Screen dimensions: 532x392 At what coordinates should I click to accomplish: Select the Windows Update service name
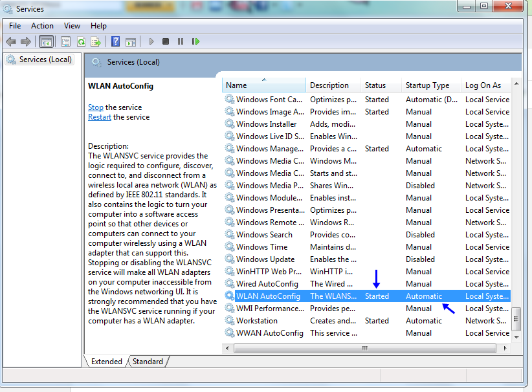[265, 259]
